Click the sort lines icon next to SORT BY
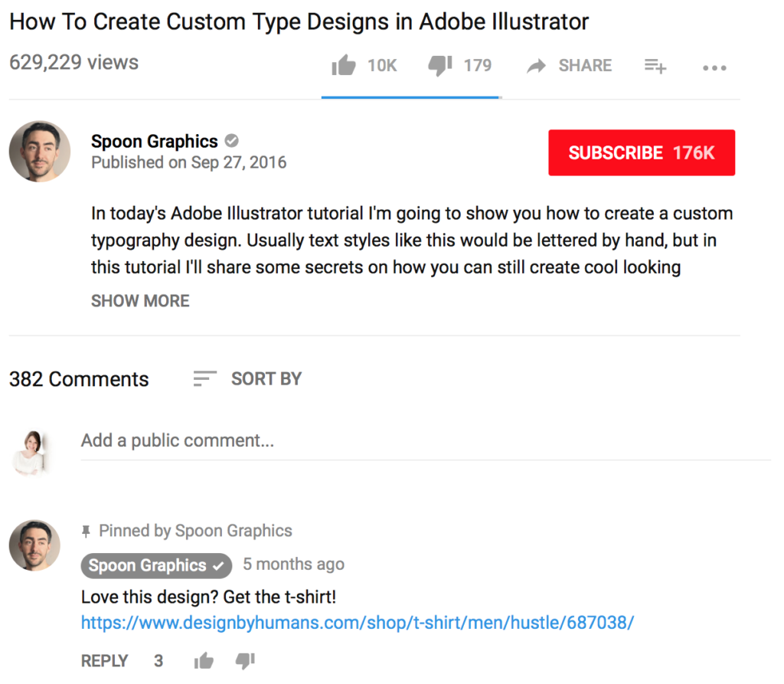 click(204, 378)
